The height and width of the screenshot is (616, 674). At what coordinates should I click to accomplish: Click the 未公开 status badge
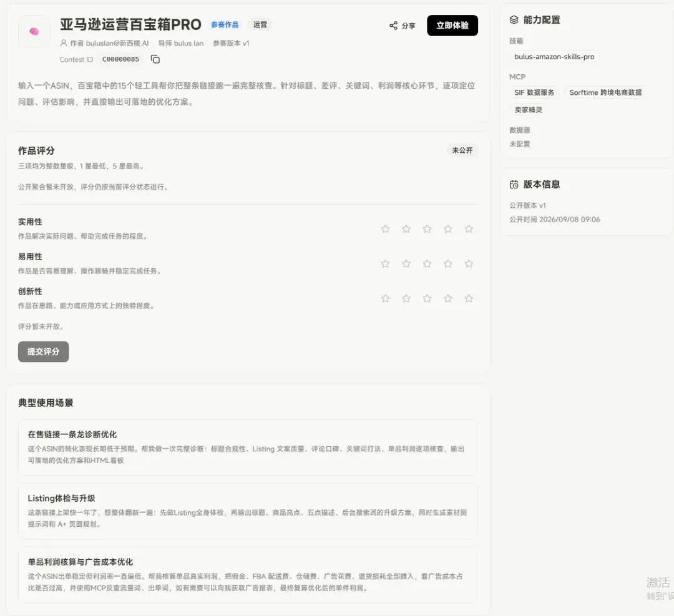tap(462, 150)
